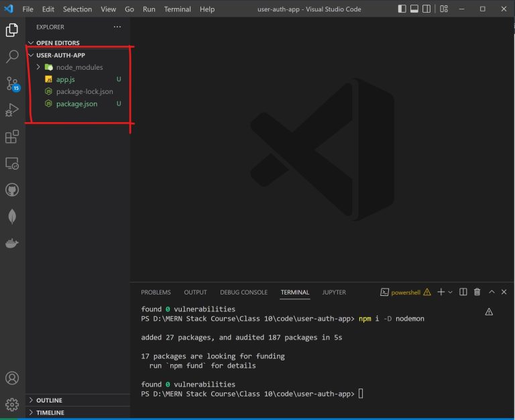This screenshot has height=420, width=515.
Task: Click the warning triangle beside powershell
Action: (427, 292)
